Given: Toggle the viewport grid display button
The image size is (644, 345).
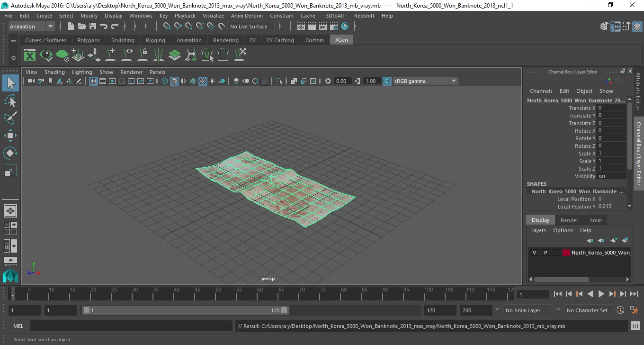Looking at the screenshot, I should pos(93,81).
